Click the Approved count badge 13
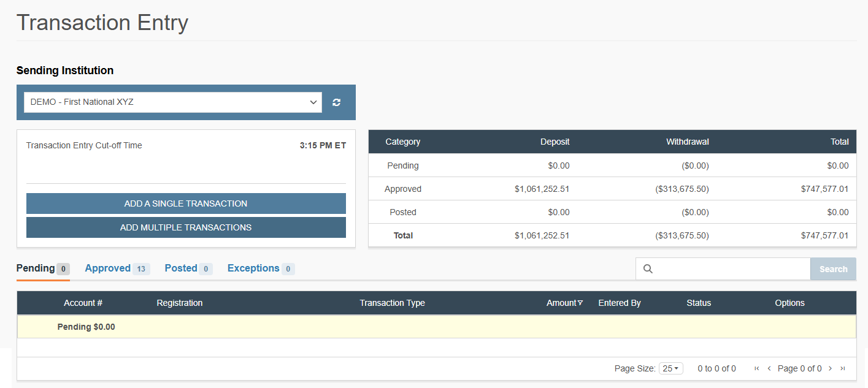The width and height of the screenshot is (868, 388). (x=141, y=268)
